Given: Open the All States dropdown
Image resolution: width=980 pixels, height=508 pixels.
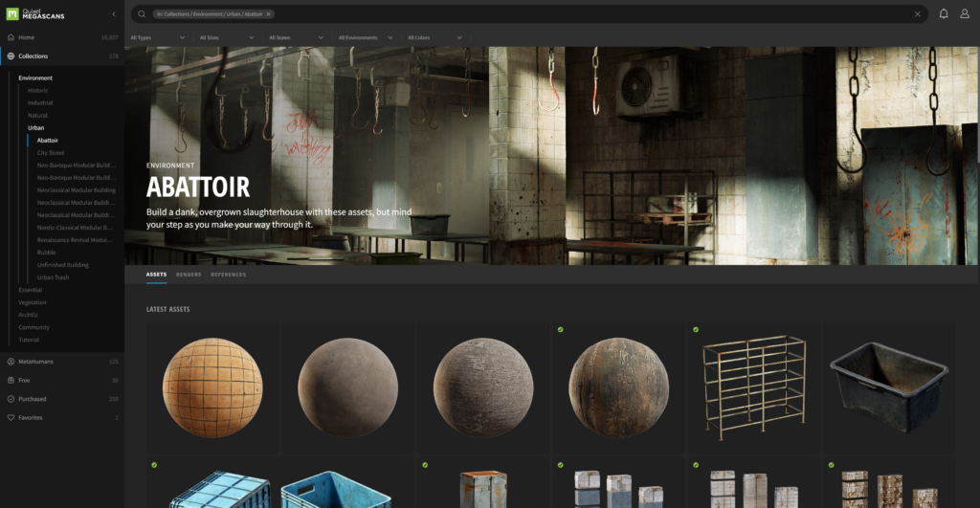Looking at the screenshot, I should pos(297,37).
